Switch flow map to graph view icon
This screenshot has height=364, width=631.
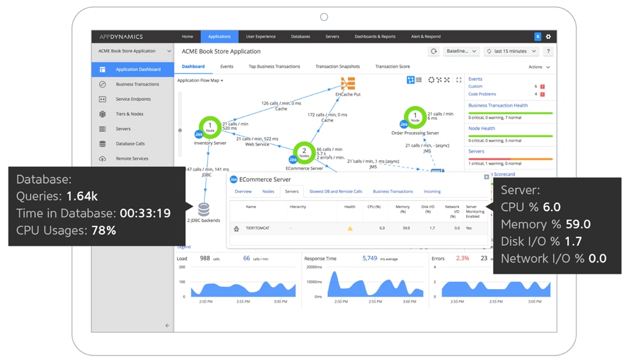point(410,80)
